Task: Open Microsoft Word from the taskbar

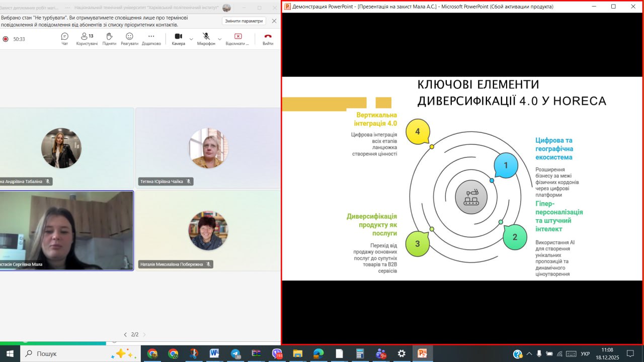Action: (214, 353)
